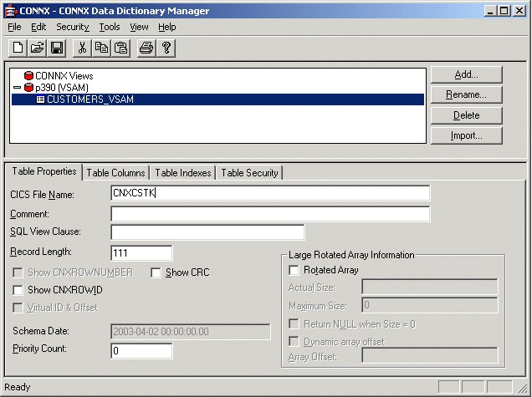This screenshot has width=532, height=397.
Task: Click the Help question mark icon
Action: click(x=166, y=48)
